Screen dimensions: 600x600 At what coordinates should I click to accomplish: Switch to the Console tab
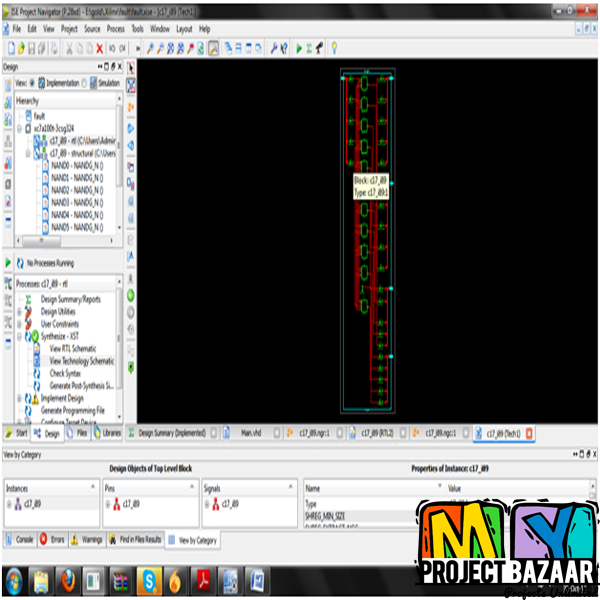pyautogui.click(x=20, y=540)
